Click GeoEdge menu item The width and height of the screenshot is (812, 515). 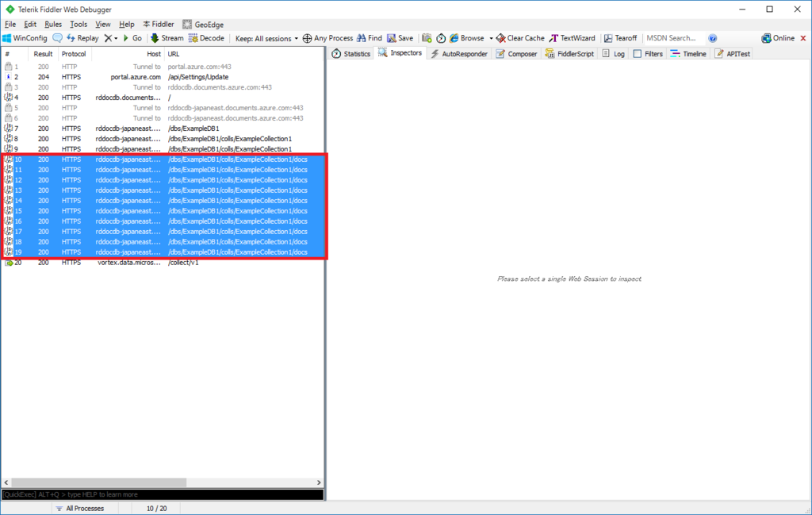click(203, 25)
